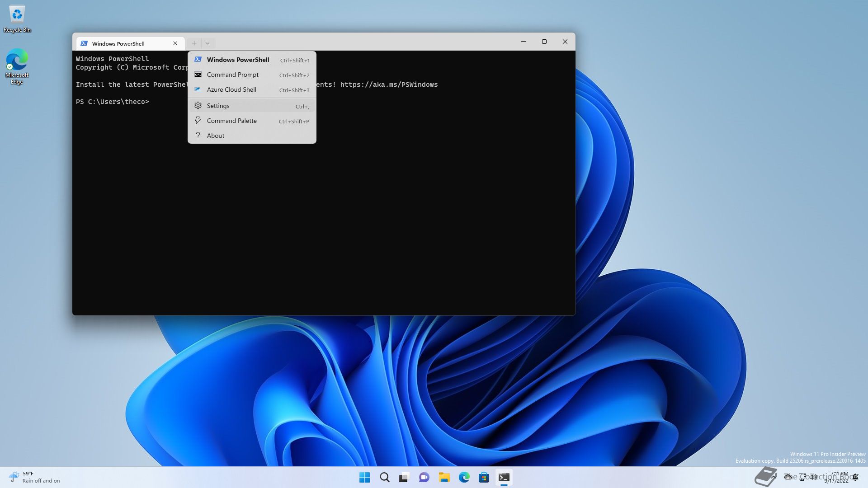The width and height of the screenshot is (868, 488).
Task: Launch Azure Cloud Shell profile
Action: (x=252, y=89)
